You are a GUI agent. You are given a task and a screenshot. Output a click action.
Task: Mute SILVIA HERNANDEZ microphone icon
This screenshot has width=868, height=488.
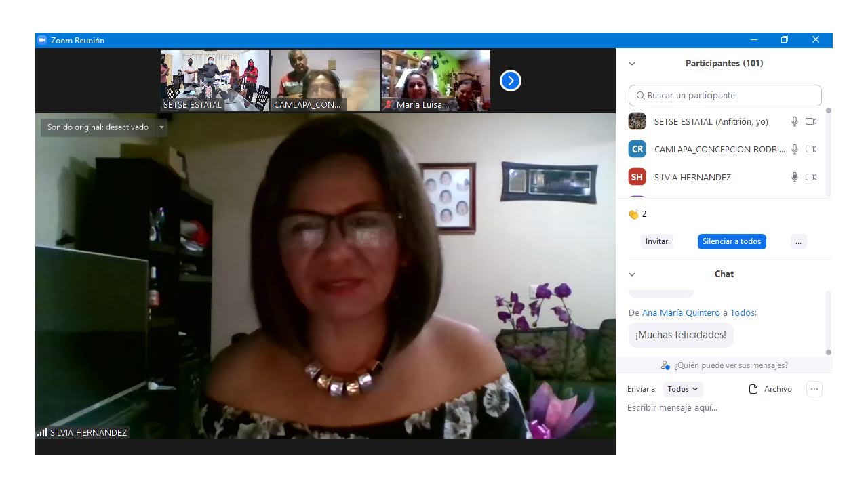[x=795, y=177]
